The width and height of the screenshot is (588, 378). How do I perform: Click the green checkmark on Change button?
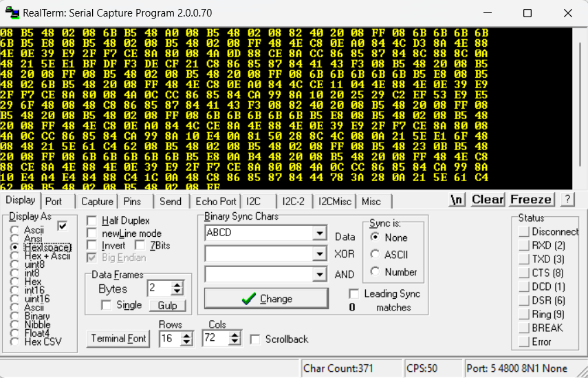point(249,299)
